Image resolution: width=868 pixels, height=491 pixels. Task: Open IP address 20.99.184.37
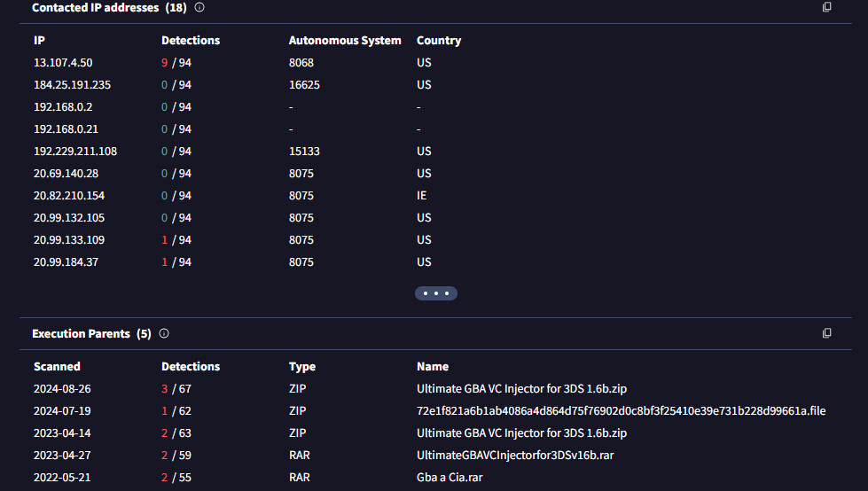66,261
